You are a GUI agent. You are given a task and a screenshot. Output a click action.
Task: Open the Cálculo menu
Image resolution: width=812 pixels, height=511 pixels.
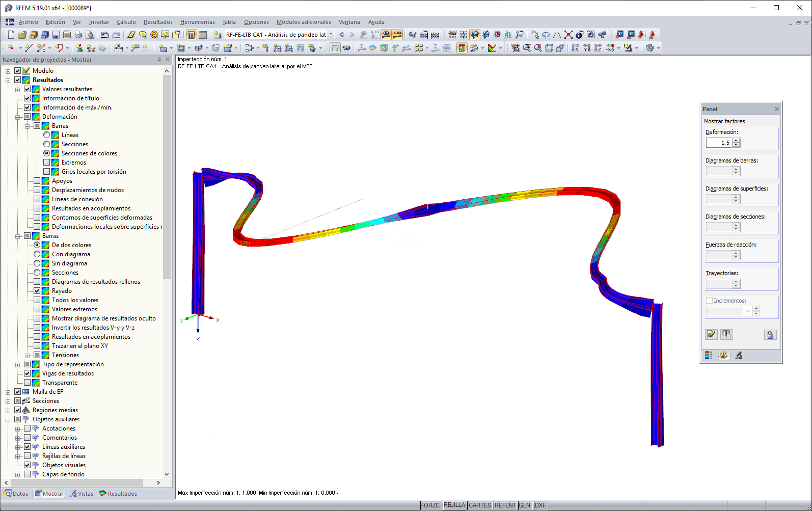(126, 22)
